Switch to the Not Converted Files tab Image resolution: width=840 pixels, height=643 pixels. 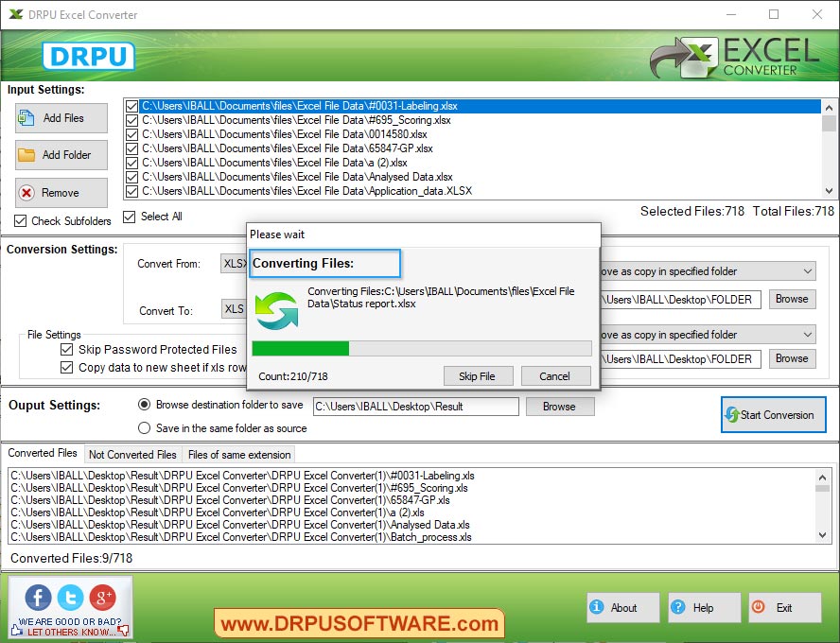coord(132,455)
